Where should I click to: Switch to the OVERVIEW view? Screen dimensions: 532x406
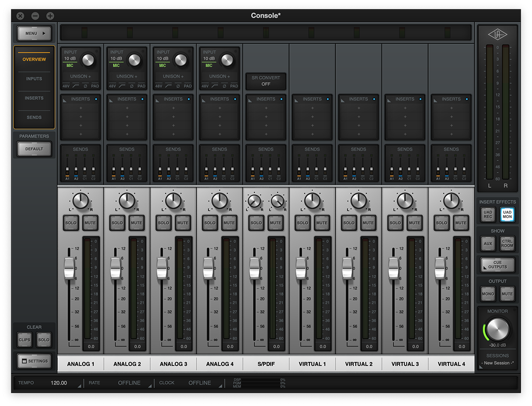[34, 59]
